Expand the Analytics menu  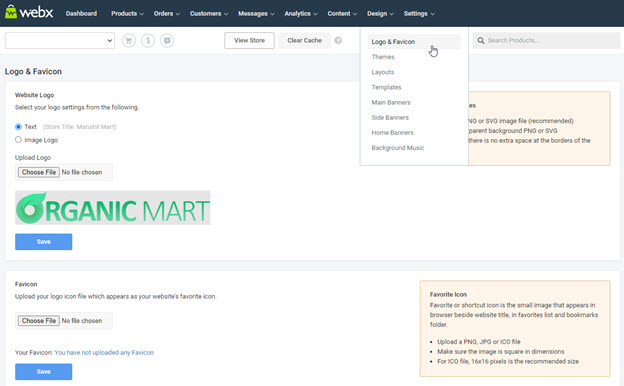click(301, 14)
